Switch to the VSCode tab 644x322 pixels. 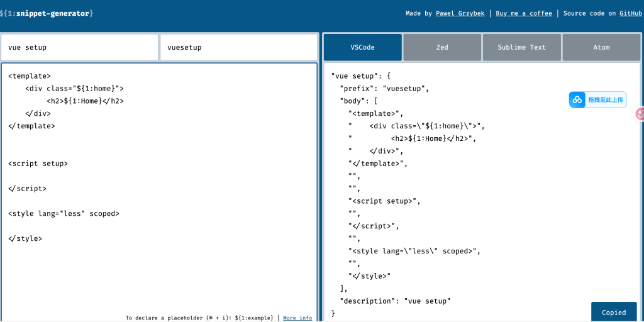click(362, 47)
